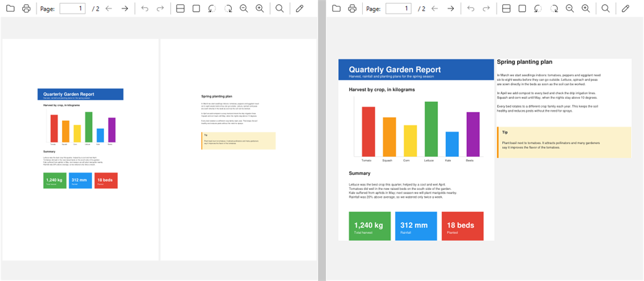Click the red Tomato bar in right viewer
Screen dimensions: 644x281
click(x=368, y=132)
